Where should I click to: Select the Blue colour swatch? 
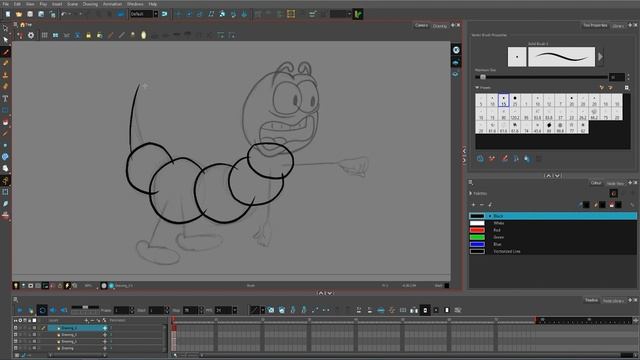(x=477, y=244)
